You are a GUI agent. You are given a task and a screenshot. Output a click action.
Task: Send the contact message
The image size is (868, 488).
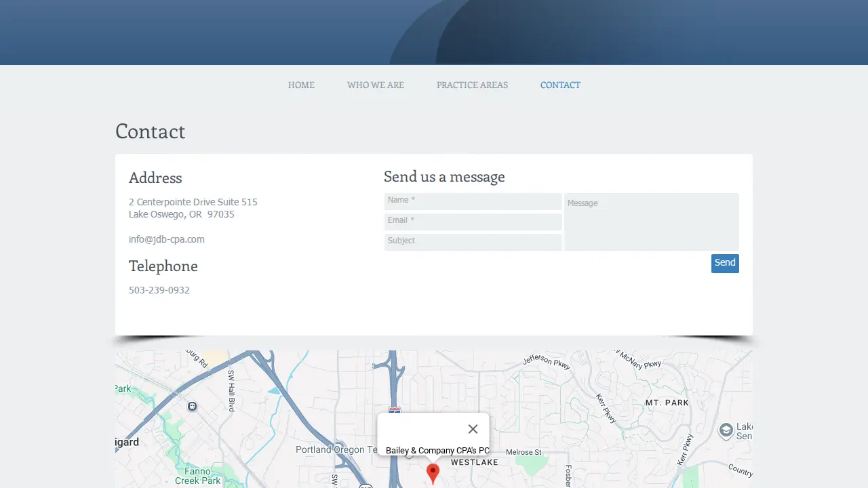(725, 264)
